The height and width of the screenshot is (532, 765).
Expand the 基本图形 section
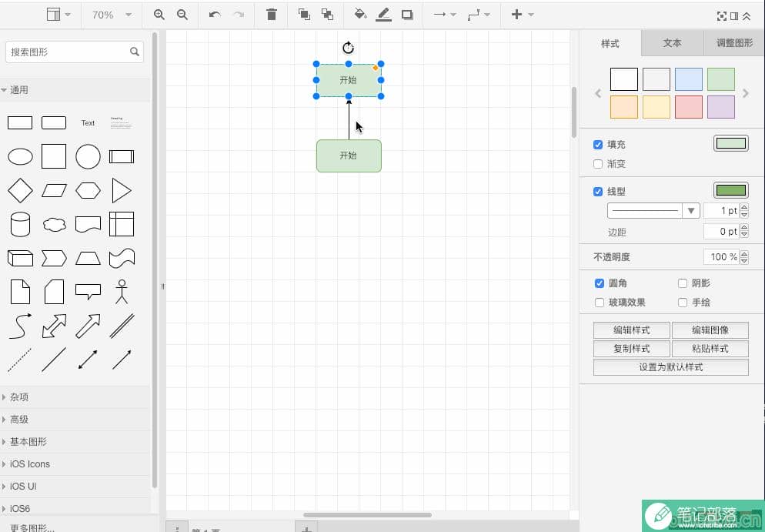coord(75,442)
